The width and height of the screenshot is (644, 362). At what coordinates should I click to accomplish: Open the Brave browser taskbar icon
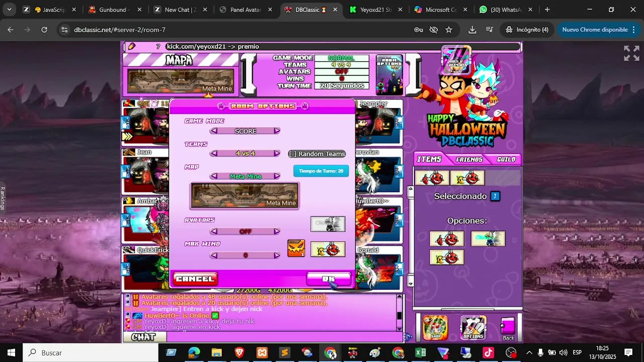click(x=239, y=353)
